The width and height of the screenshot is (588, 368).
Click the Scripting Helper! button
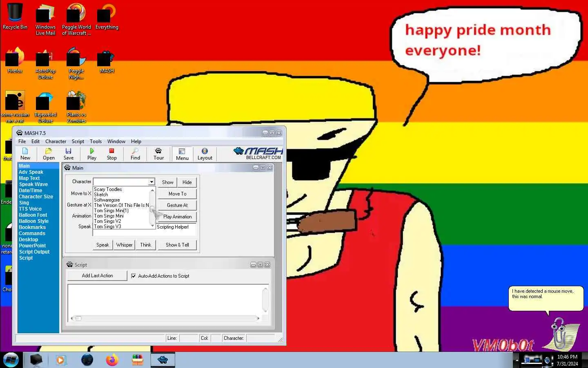[173, 227]
